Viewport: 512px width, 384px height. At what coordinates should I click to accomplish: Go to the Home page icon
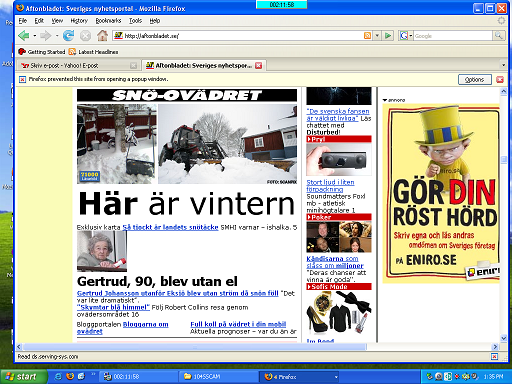click(102, 35)
